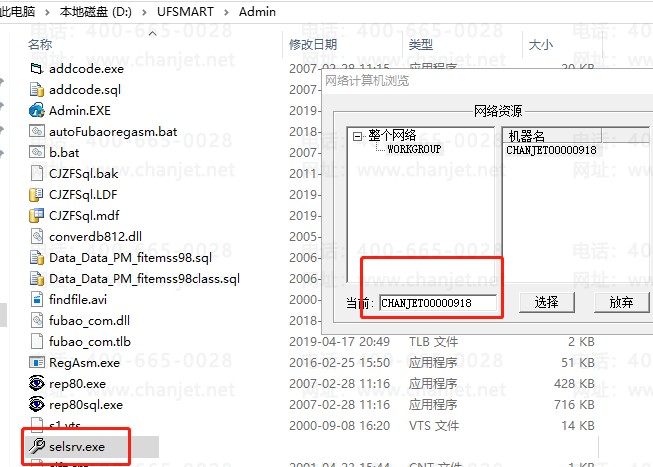Screen dimensions: 653x467
Task: Select the autoFubaoregasm.bat batch file icon
Action: (x=37, y=131)
